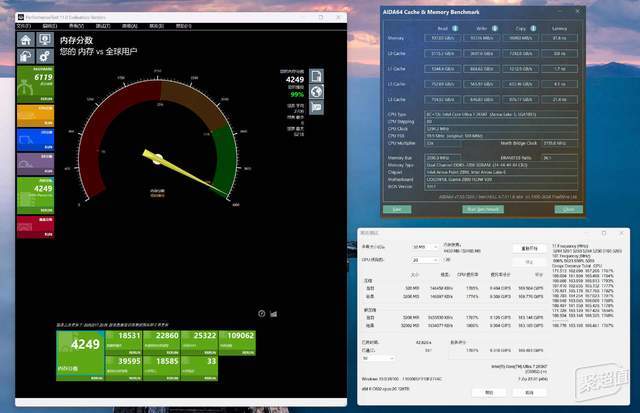Click the document icon beside score 4249
This screenshot has height=413, width=640.
click(x=316, y=76)
